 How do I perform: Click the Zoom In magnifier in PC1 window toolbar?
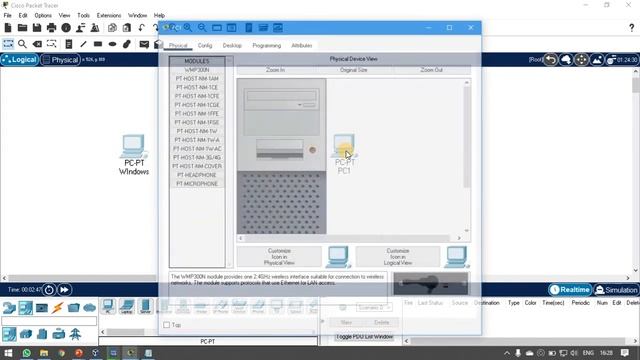188,28
